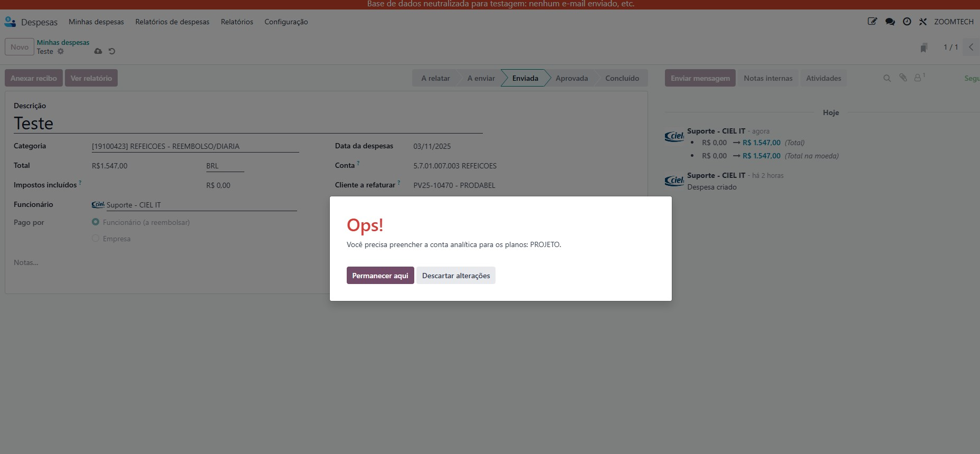980x454 pixels.
Task: Click the search magnifier icon in chatter
Action: (887, 78)
